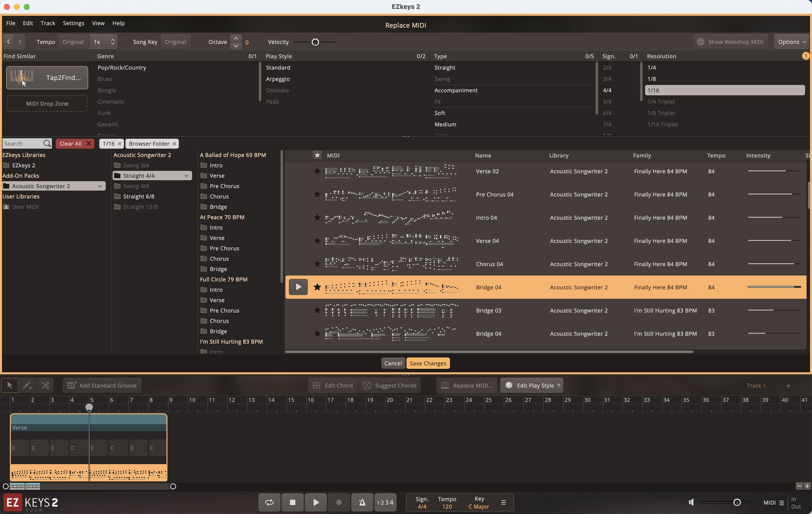The width and height of the screenshot is (812, 514).
Task: Click the search magnifier icon
Action: point(47,143)
